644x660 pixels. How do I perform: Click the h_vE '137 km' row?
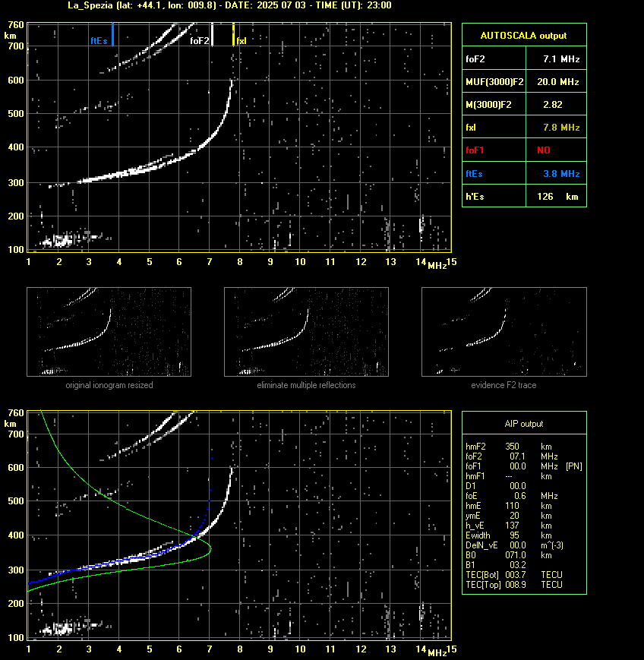pyautogui.click(x=509, y=526)
